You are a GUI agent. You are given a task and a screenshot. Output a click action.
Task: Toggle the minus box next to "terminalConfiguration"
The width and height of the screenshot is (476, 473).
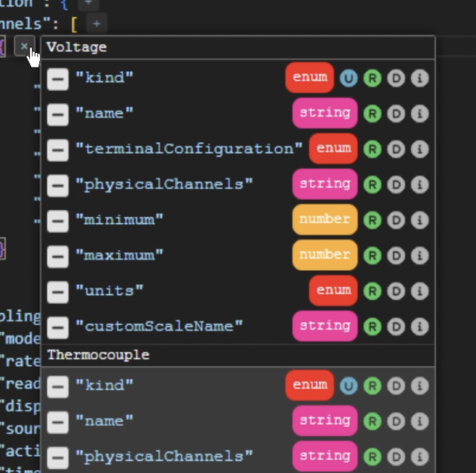(58, 150)
